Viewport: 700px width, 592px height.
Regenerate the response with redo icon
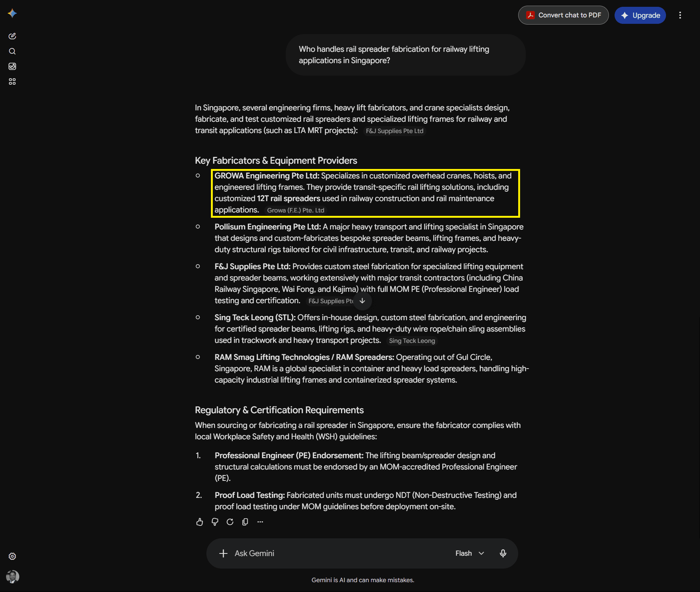coord(230,522)
